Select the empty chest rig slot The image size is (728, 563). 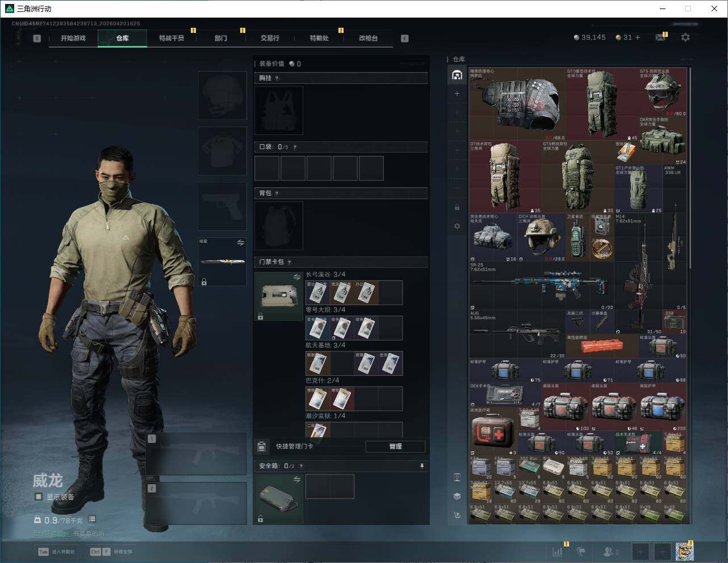click(279, 111)
